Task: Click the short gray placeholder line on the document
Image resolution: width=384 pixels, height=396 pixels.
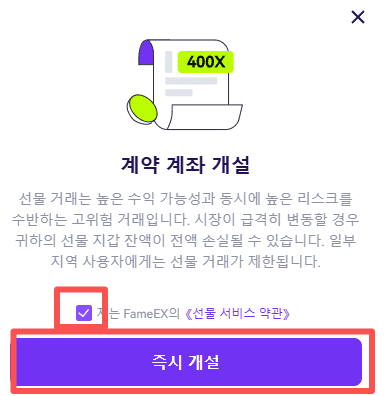Action: tap(179, 92)
